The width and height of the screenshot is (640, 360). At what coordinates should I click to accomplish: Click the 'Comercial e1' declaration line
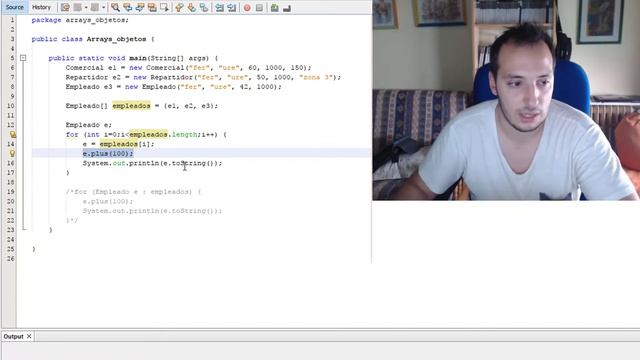pos(188,68)
